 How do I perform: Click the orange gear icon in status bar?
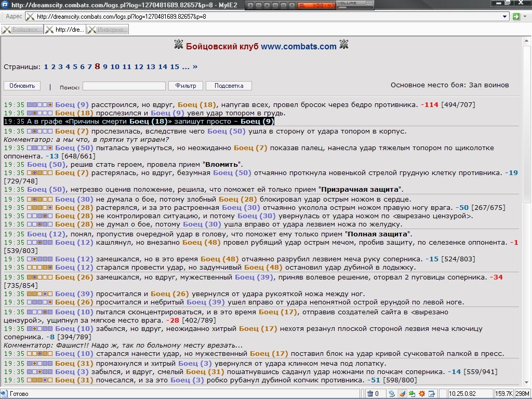pyautogui.click(x=422, y=394)
